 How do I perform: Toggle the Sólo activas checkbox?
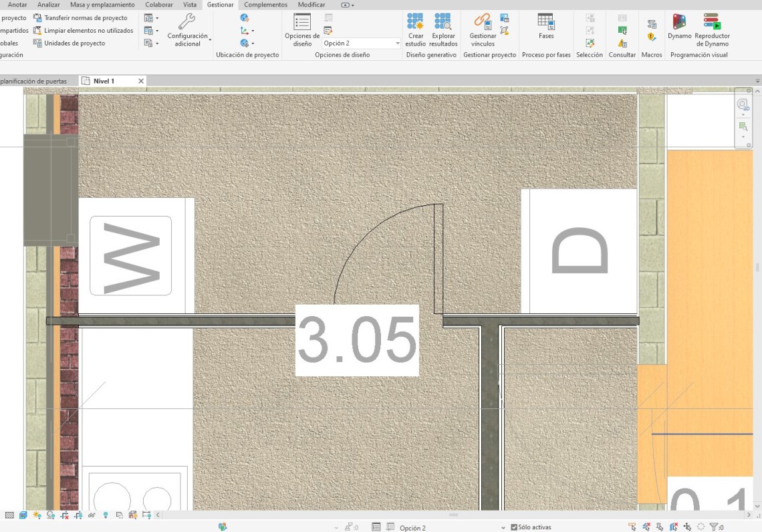pyautogui.click(x=514, y=527)
